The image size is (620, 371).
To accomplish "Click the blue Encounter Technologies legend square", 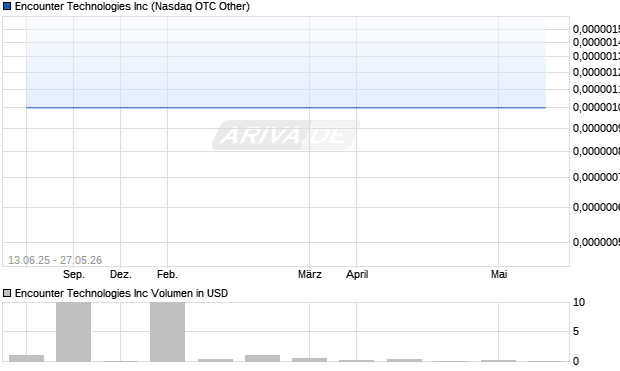I will click(7, 6).
